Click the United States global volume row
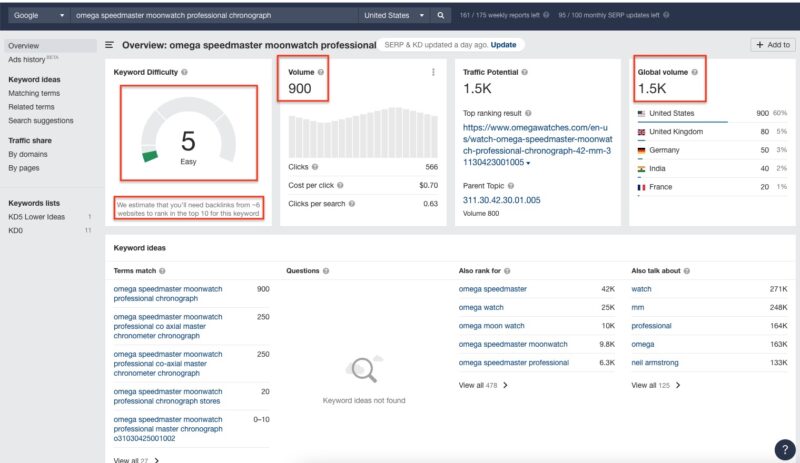Image resolution: width=800 pixels, height=463 pixels. tap(712, 113)
